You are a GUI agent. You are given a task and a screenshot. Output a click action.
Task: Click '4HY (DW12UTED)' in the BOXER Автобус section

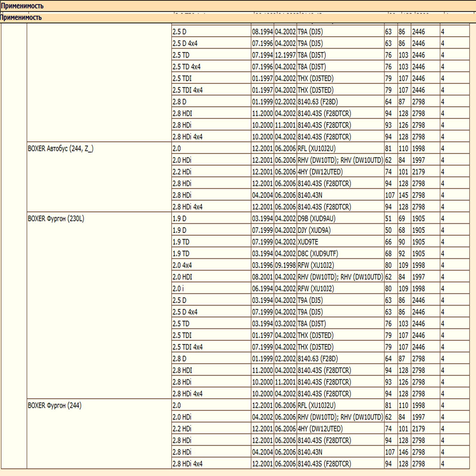(320, 172)
